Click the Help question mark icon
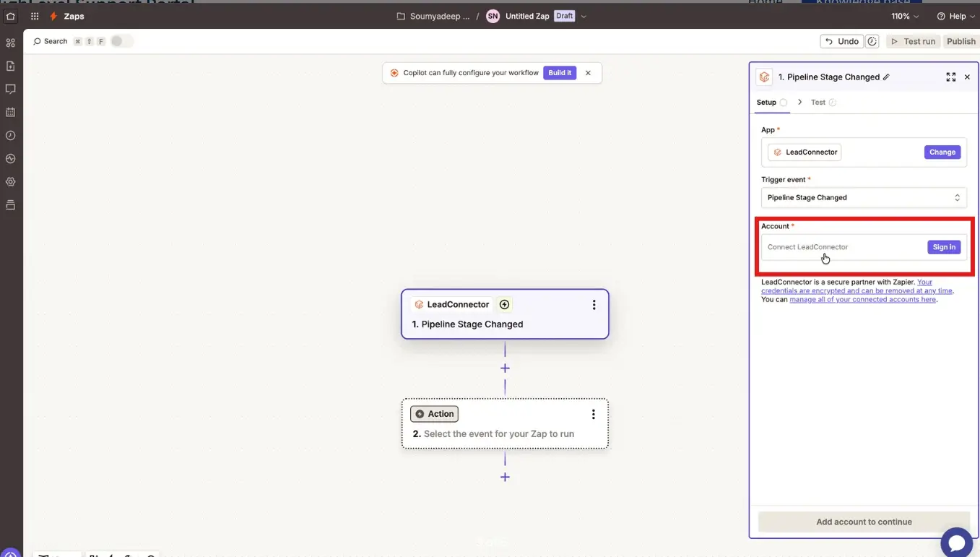The height and width of the screenshot is (557, 980). pyautogui.click(x=941, y=16)
